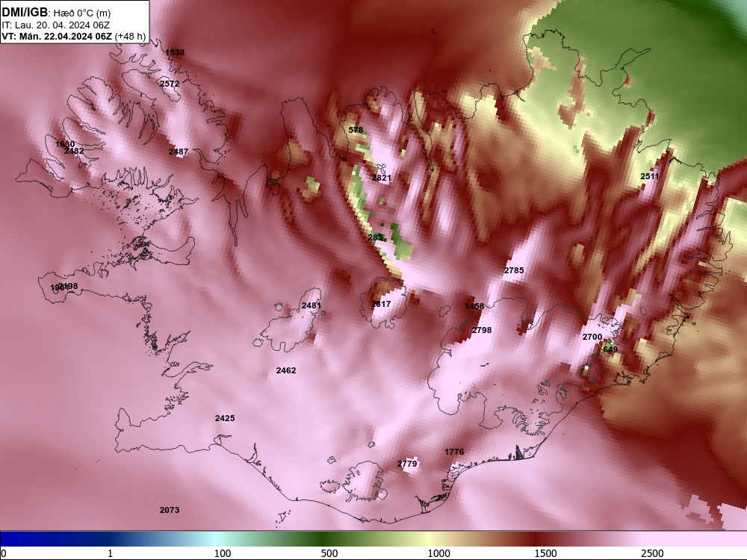The height and width of the screenshot is (560, 747).
Task: Select the legend tick label 100
Action: pos(223,554)
